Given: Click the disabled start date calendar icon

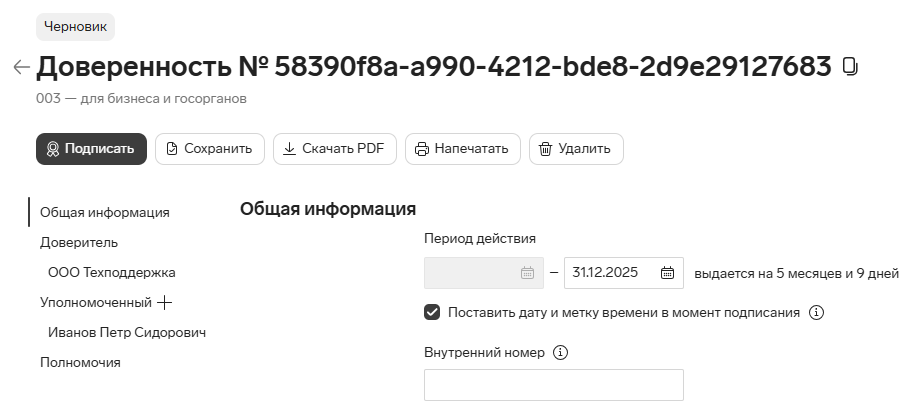Looking at the screenshot, I should pyautogui.click(x=528, y=273).
